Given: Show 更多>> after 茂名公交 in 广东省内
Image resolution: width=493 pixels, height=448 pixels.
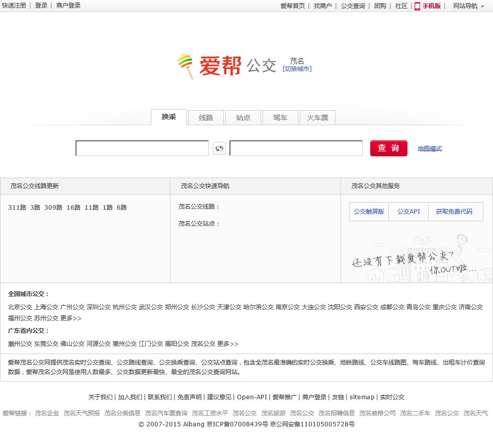Looking at the screenshot, I should [227, 344].
